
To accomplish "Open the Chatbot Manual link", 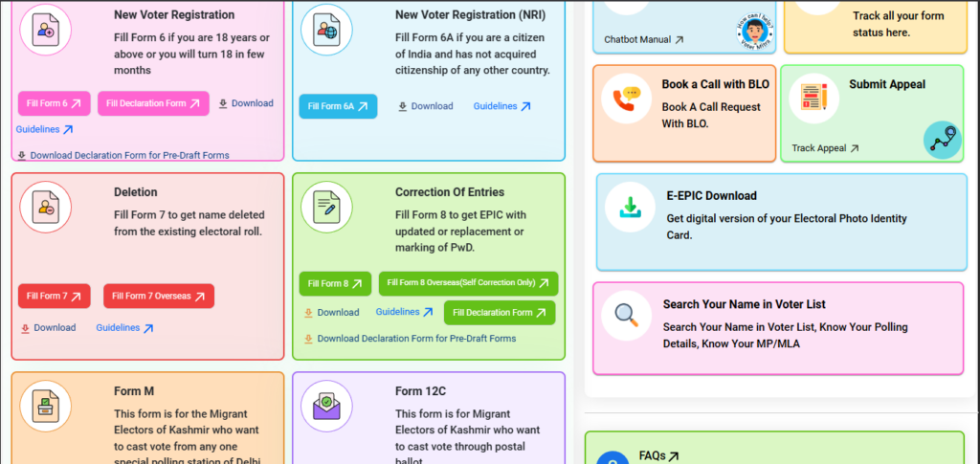I will (644, 39).
